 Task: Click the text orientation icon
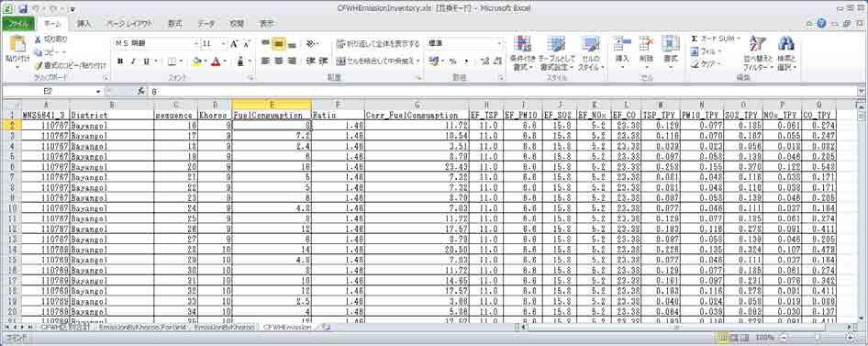[x=311, y=44]
